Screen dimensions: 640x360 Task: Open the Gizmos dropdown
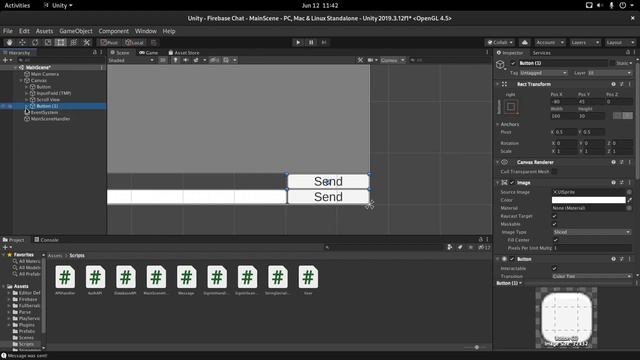393,60
